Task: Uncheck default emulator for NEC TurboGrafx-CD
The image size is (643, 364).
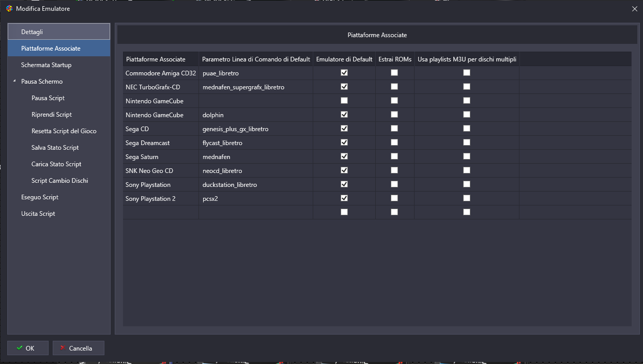Action: 344,87
